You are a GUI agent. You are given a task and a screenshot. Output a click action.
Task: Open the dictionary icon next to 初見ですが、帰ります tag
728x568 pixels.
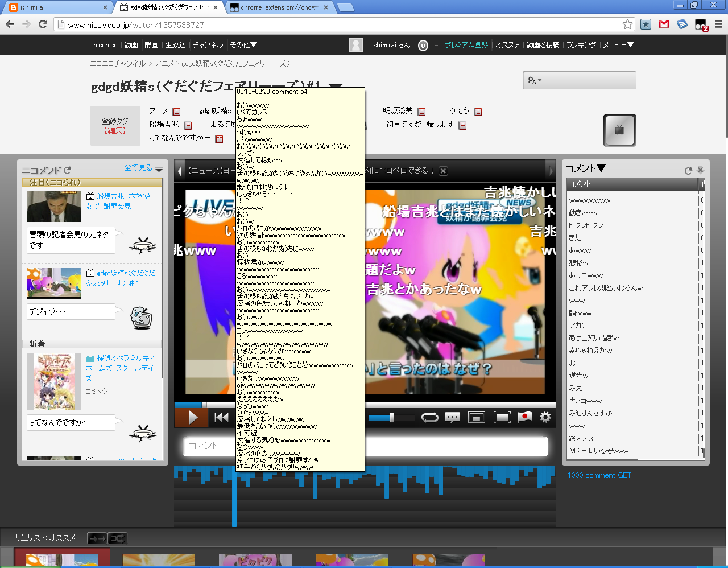coord(462,125)
